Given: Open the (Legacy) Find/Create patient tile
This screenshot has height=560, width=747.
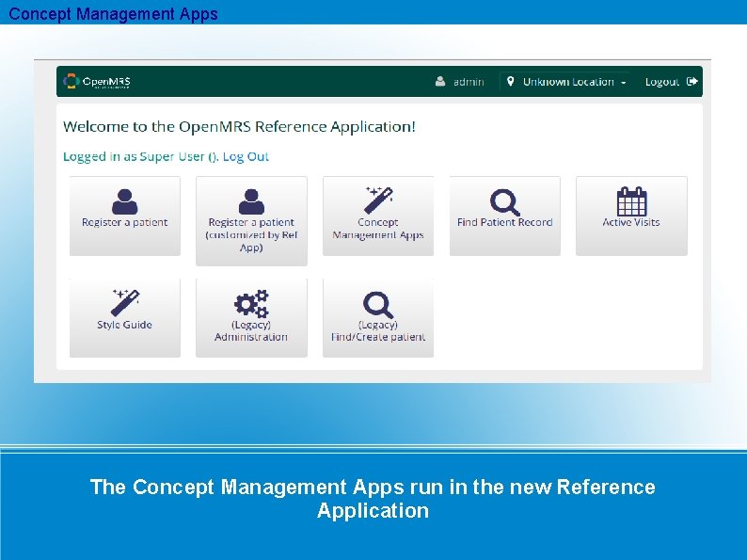Looking at the screenshot, I should [378, 318].
